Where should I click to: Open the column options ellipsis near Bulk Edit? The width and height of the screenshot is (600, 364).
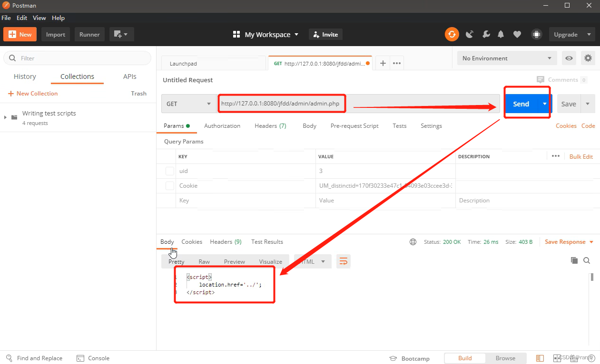[555, 156]
